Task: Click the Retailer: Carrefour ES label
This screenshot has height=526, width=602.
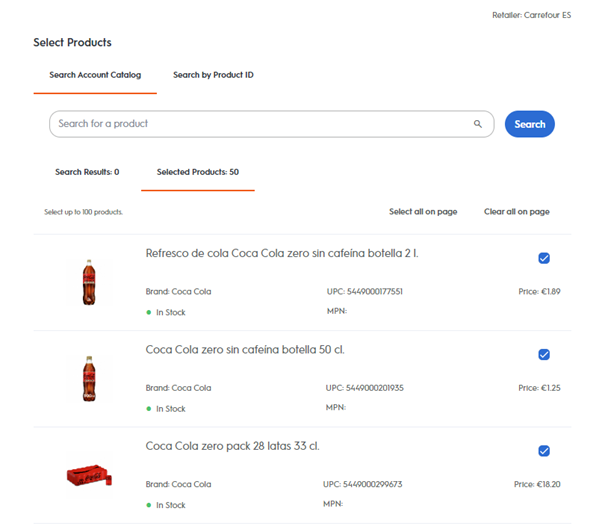Action: pos(531,16)
